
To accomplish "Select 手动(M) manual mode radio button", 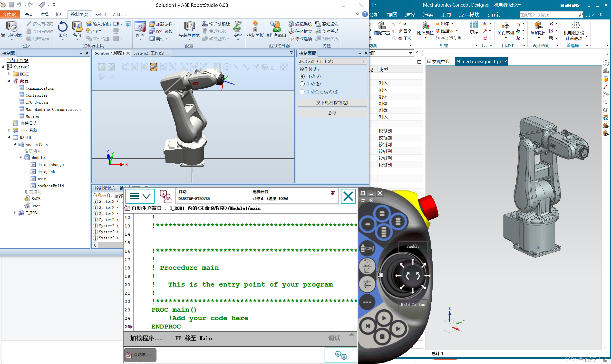I will (x=302, y=84).
